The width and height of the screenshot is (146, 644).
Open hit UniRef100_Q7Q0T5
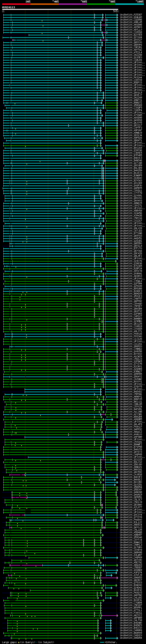click(x=131, y=387)
